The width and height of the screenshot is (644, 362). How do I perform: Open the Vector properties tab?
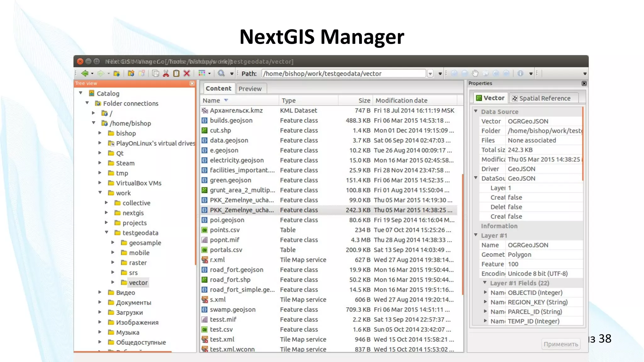coord(490,98)
